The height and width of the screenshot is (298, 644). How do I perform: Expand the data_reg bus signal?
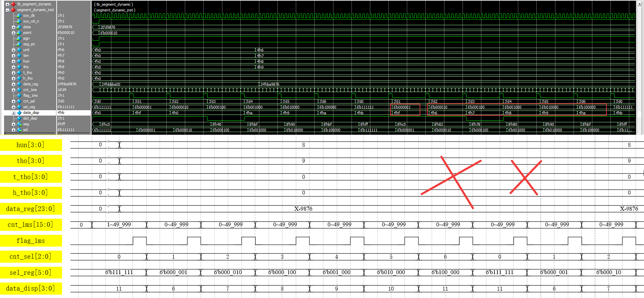click(x=13, y=84)
